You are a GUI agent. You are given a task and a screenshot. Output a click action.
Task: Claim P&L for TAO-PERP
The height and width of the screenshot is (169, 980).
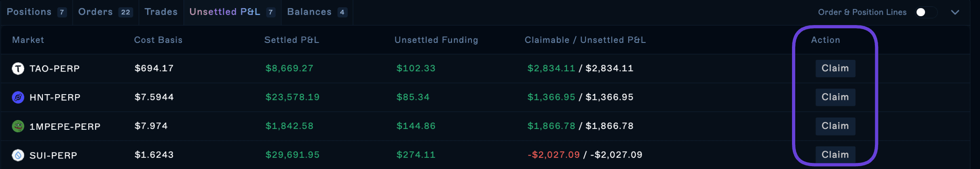tap(835, 68)
